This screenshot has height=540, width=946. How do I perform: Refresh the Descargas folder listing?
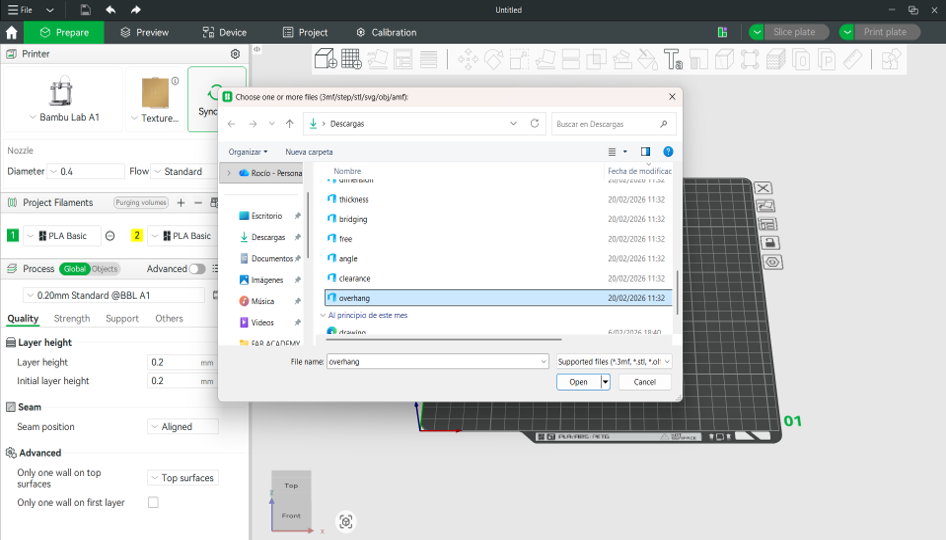pyautogui.click(x=535, y=123)
